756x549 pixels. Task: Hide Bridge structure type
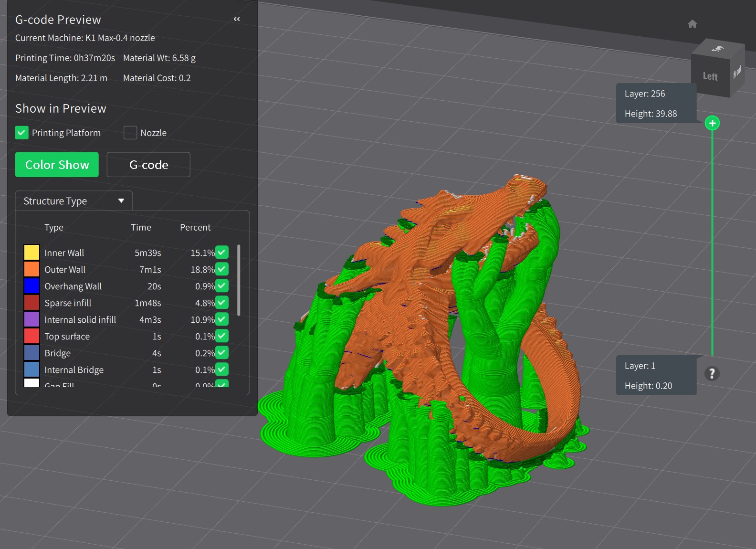click(x=222, y=352)
